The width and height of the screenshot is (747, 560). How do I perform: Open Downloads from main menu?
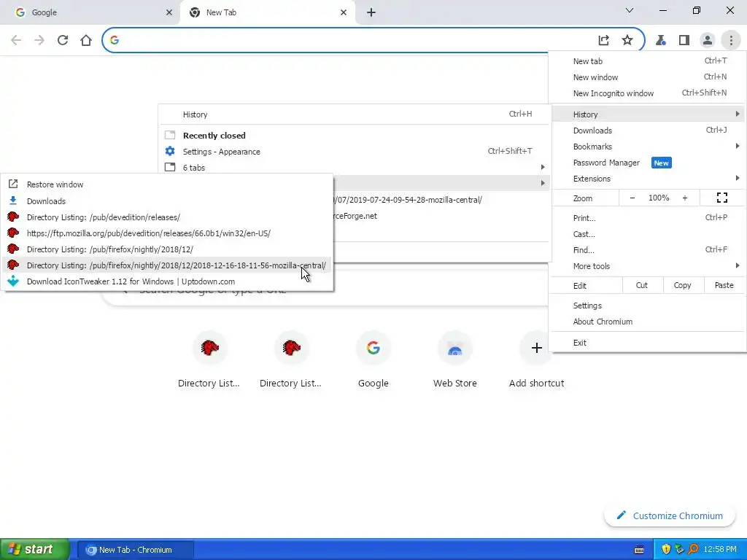point(648,131)
